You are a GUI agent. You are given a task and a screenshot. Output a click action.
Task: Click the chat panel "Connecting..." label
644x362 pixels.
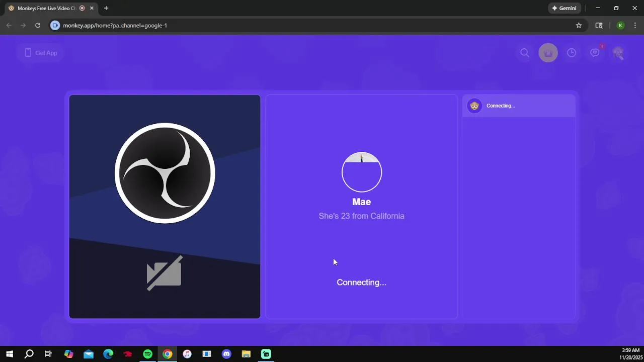pos(501,106)
